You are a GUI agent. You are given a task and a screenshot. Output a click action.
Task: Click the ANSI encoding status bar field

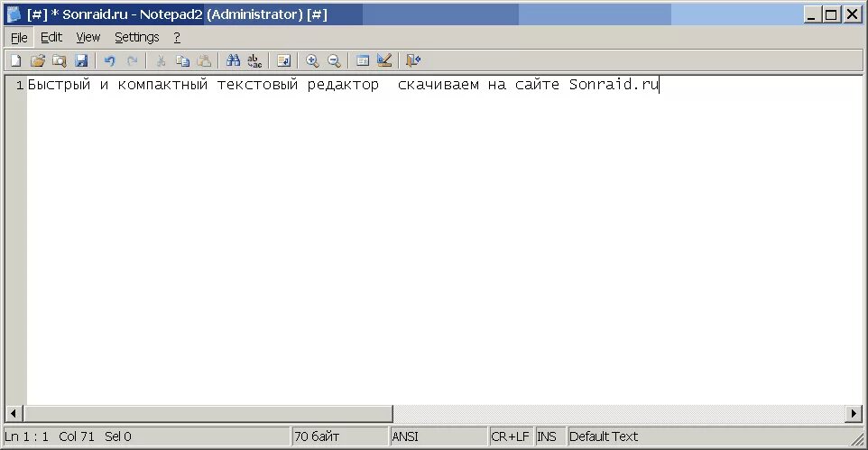(x=438, y=436)
